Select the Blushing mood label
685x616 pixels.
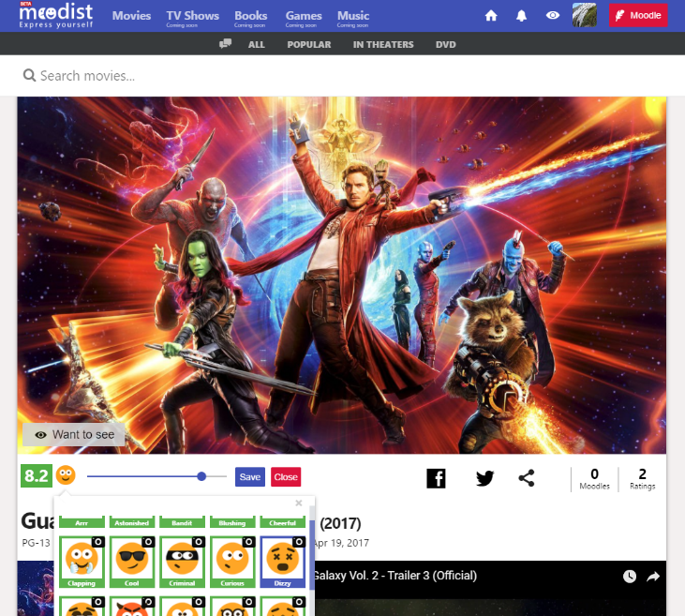tap(232, 522)
